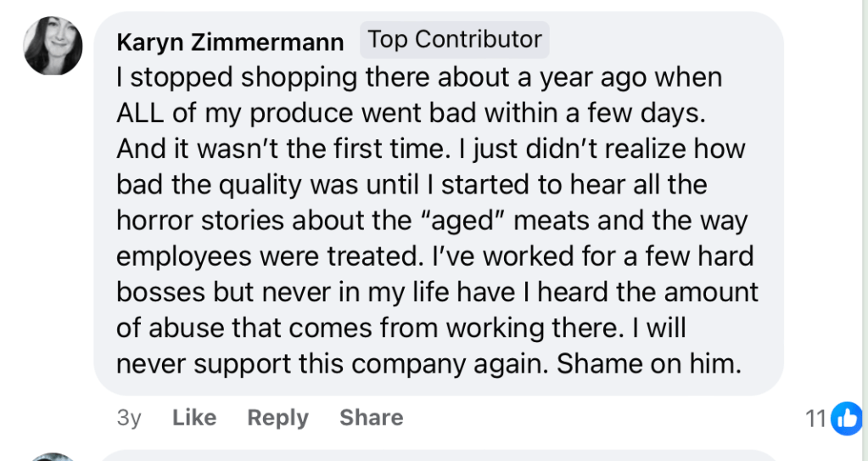This screenshot has height=461, width=868.
Task: Click the next commenter's avatar at bottom
Action: click(x=53, y=457)
